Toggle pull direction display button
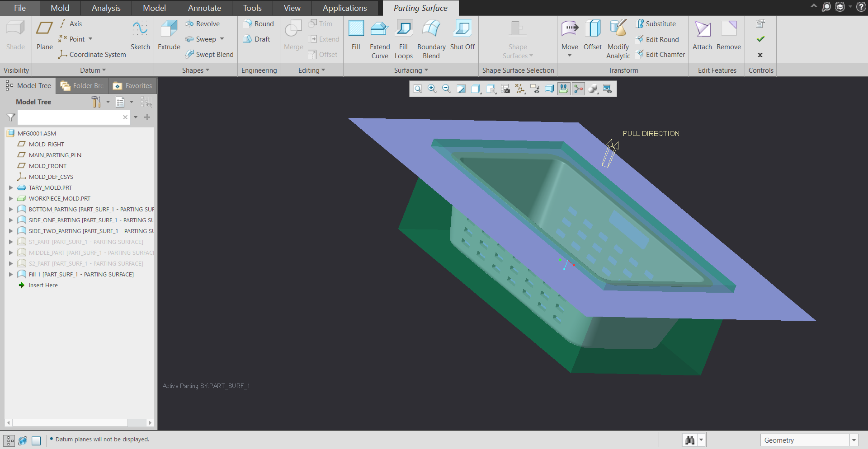The height and width of the screenshot is (449, 868). click(x=564, y=89)
